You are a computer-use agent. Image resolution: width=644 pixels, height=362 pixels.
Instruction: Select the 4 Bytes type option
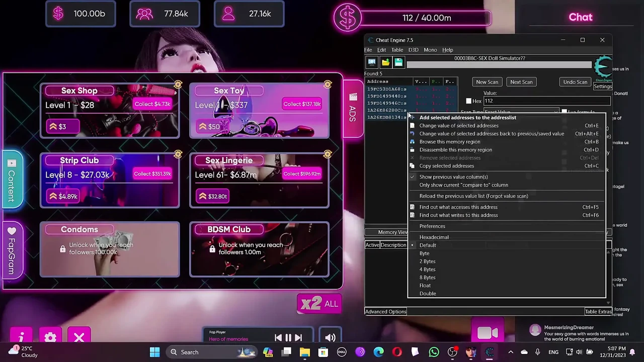428,269
